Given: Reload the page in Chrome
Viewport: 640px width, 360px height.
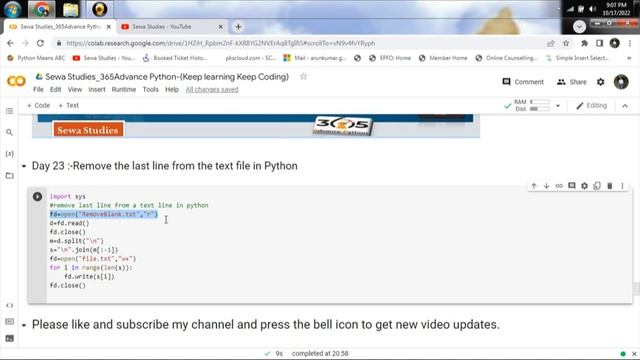Looking at the screenshot, I should 40,43.
